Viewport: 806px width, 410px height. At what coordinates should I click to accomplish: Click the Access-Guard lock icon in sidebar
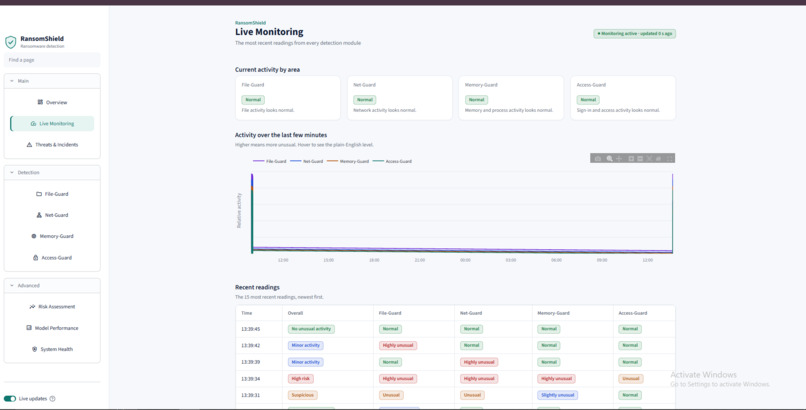(x=35, y=257)
